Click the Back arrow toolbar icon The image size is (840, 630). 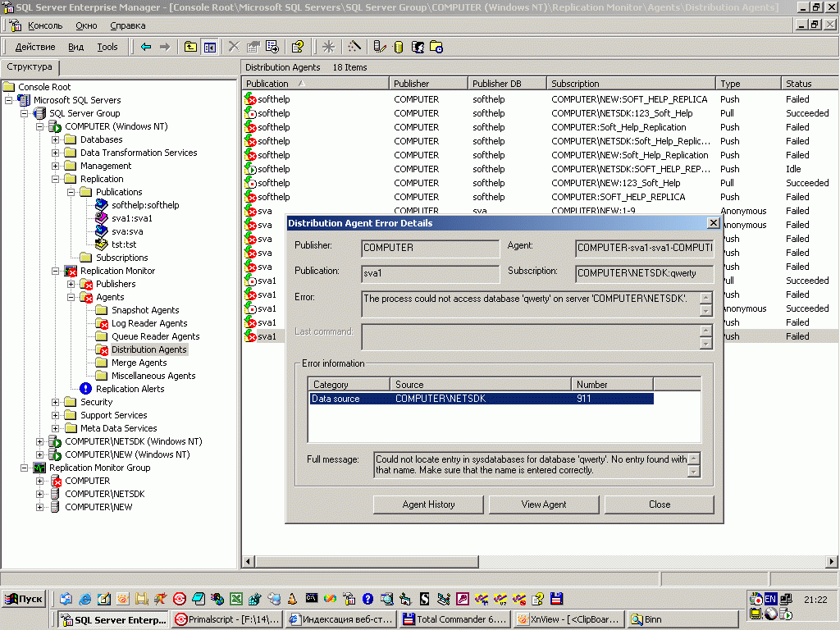(146, 47)
